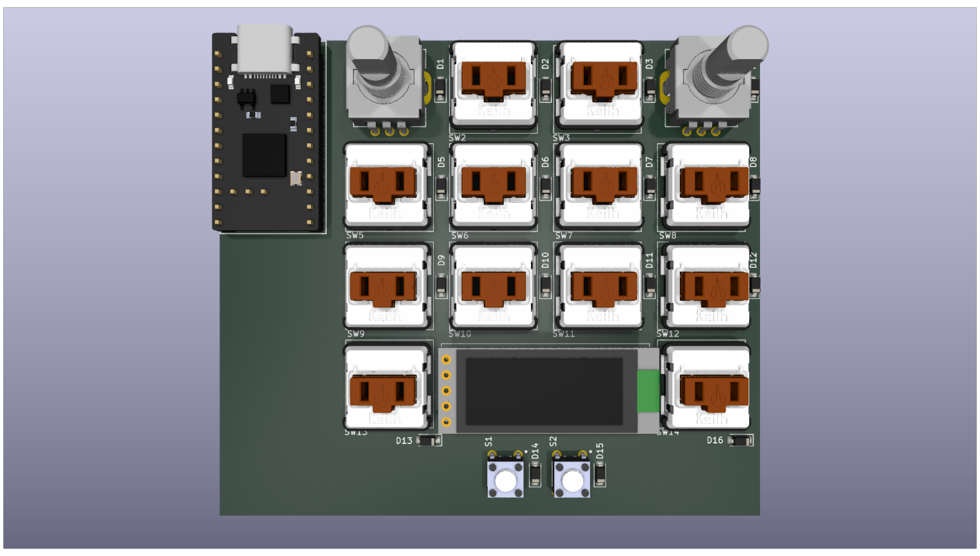This screenshot has height=556, width=980.
Task: Select the microcontroller chip on the black module
Action: (x=263, y=156)
